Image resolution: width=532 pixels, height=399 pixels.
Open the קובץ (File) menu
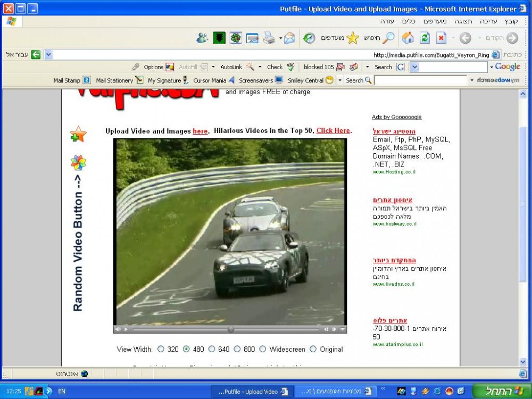click(511, 21)
